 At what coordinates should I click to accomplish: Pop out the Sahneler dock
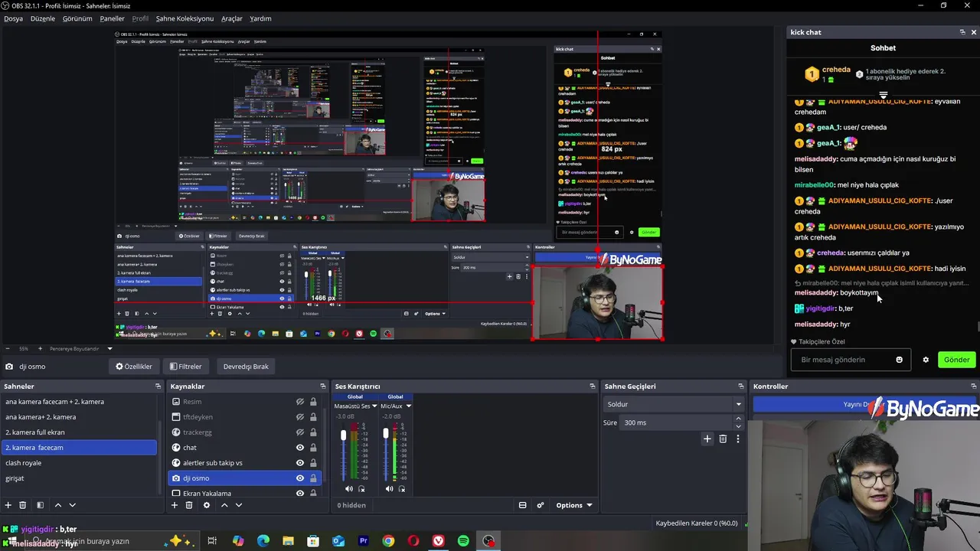point(158,386)
